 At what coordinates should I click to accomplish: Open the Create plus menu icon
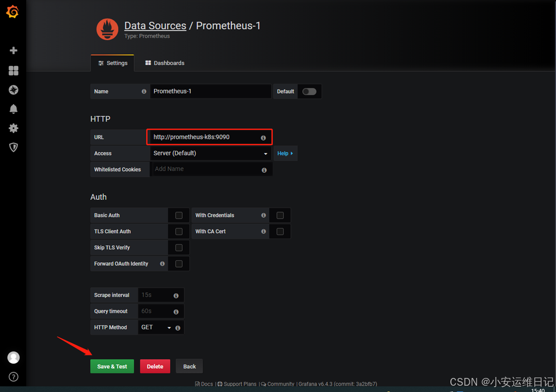(x=14, y=50)
